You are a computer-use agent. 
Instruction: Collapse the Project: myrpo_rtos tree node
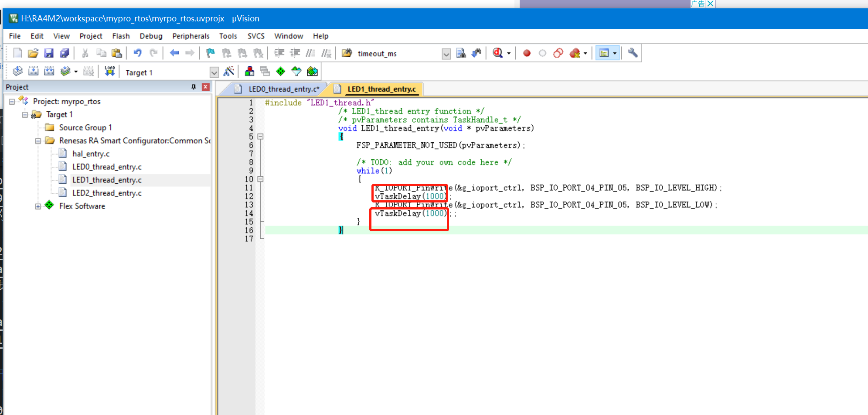[x=12, y=101]
